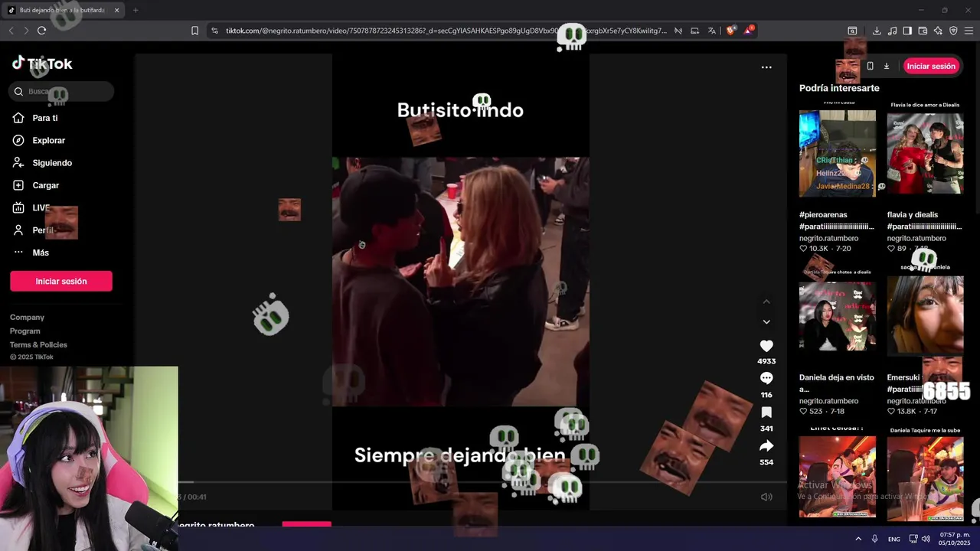Image resolution: width=980 pixels, height=551 pixels.
Task: Open the Company footer link
Action: (27, 317)
